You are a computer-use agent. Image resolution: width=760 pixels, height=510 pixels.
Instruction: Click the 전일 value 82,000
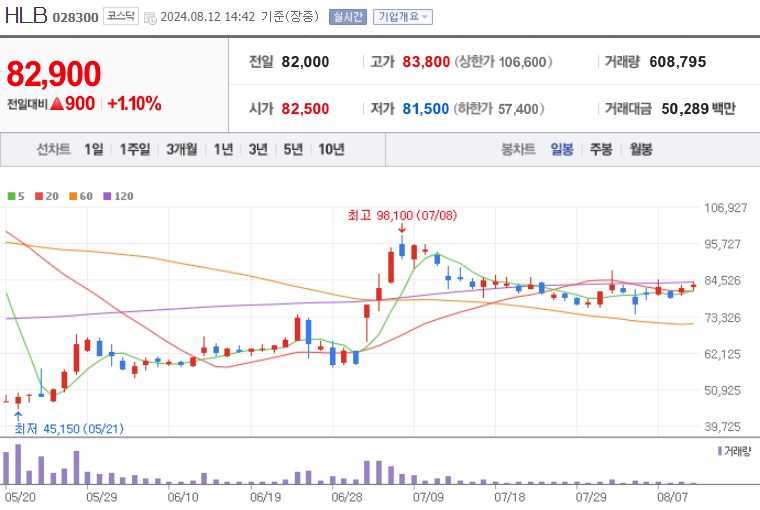pyautogui.click(x=305, y=62)
